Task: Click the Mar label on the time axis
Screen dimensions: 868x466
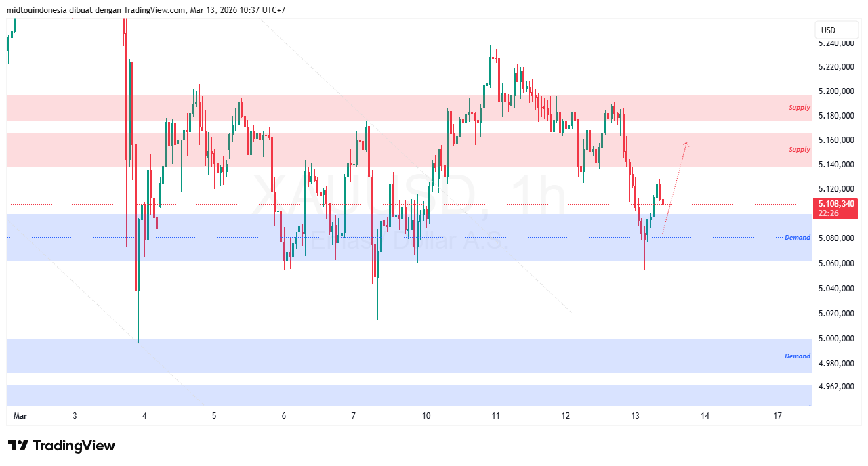Action: click(20, 416)
